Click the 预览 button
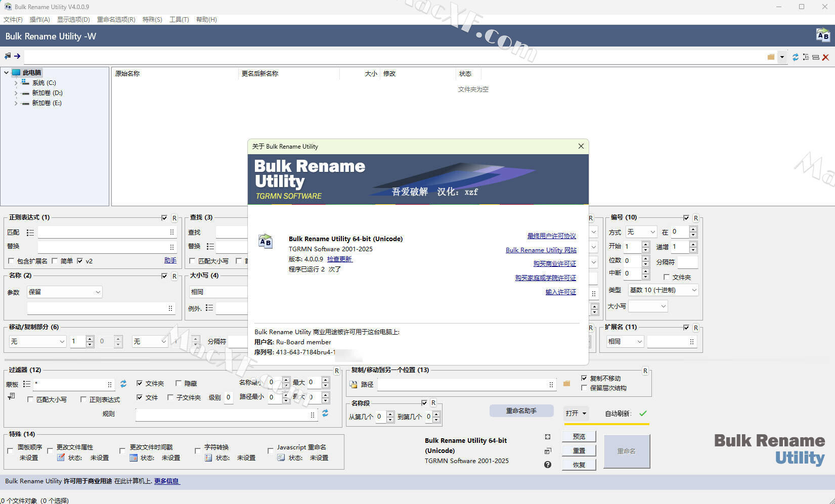The image size is (835, 504). pyautogui.click(x=579, y=437)
